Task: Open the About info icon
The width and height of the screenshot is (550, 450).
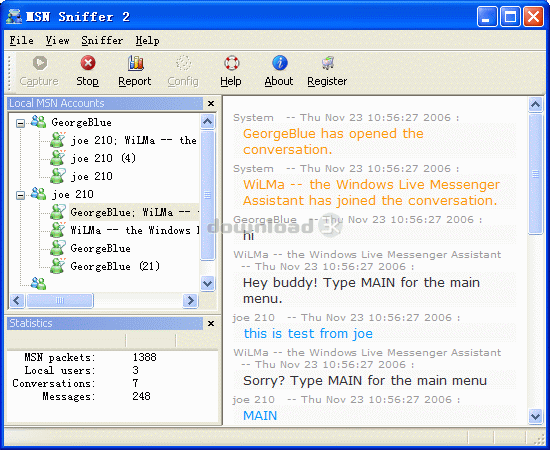Action: pos(280,63)
